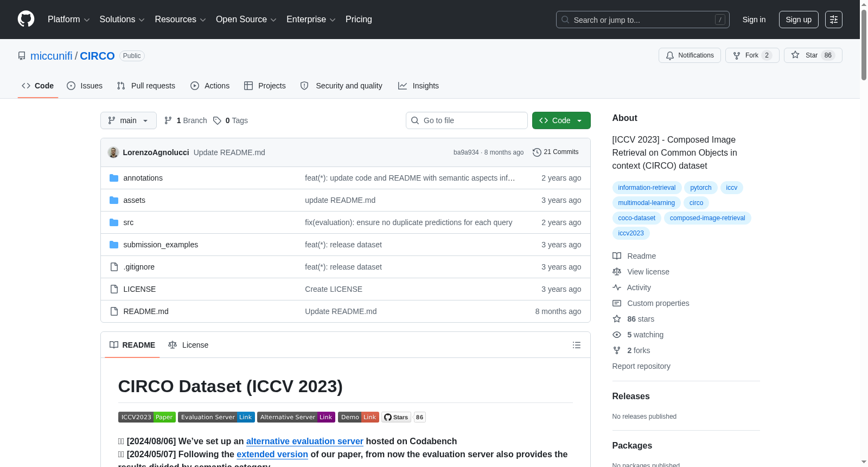This screenshot has width=868, height=467.
Task: Click the scale icon beside View license
Action: (x=617, y=272)
